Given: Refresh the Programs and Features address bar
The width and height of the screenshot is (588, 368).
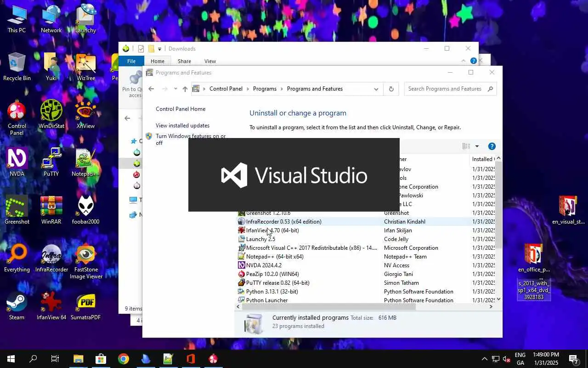Looking at the screenshot, I should 391,89.
